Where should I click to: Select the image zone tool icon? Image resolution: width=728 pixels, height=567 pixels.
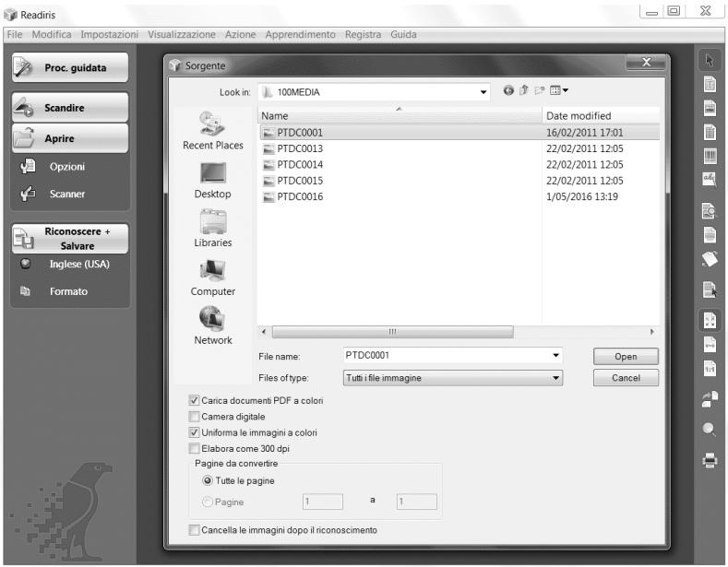click(x=710, y=108)
